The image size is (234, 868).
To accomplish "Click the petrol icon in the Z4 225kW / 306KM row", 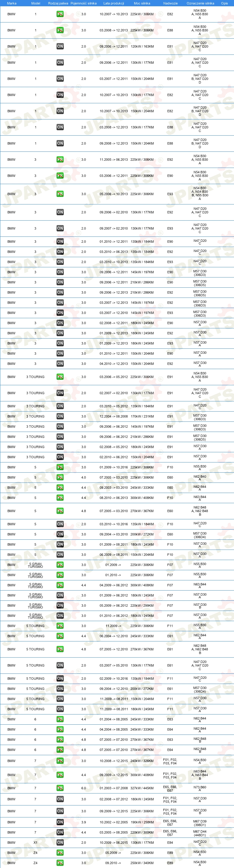I will click(x=60, y=853).
